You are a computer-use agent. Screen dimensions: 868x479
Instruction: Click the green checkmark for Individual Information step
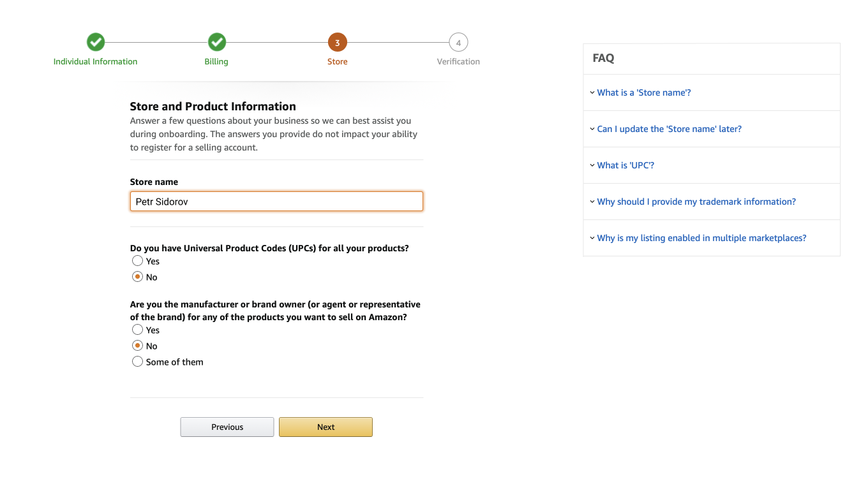(x=95, y=42)
